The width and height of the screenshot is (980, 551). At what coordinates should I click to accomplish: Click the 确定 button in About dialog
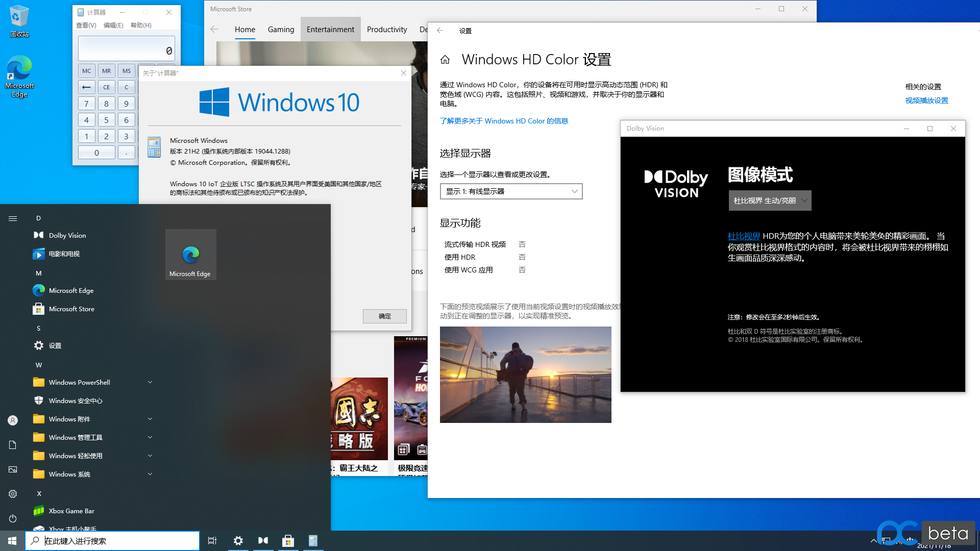pyautogui.click(x=384, y=316)
